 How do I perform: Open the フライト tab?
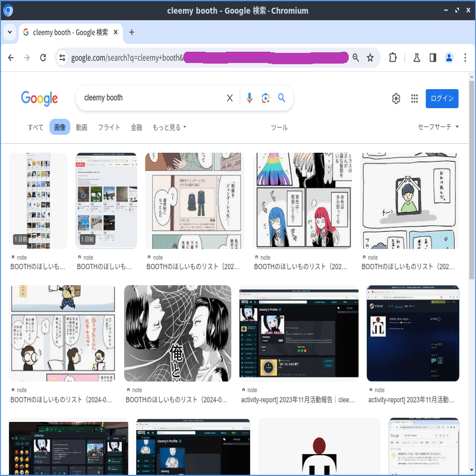point(109,127)
